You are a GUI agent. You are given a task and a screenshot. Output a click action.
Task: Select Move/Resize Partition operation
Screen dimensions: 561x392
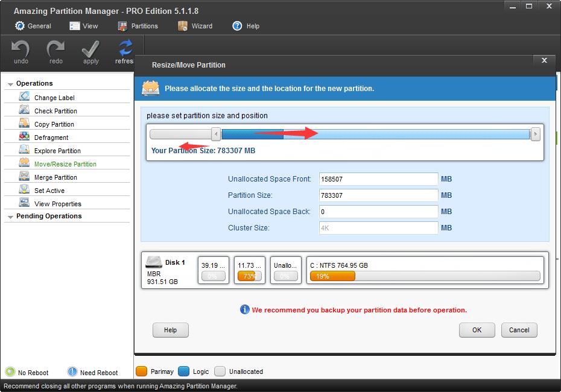pos(67,163)
